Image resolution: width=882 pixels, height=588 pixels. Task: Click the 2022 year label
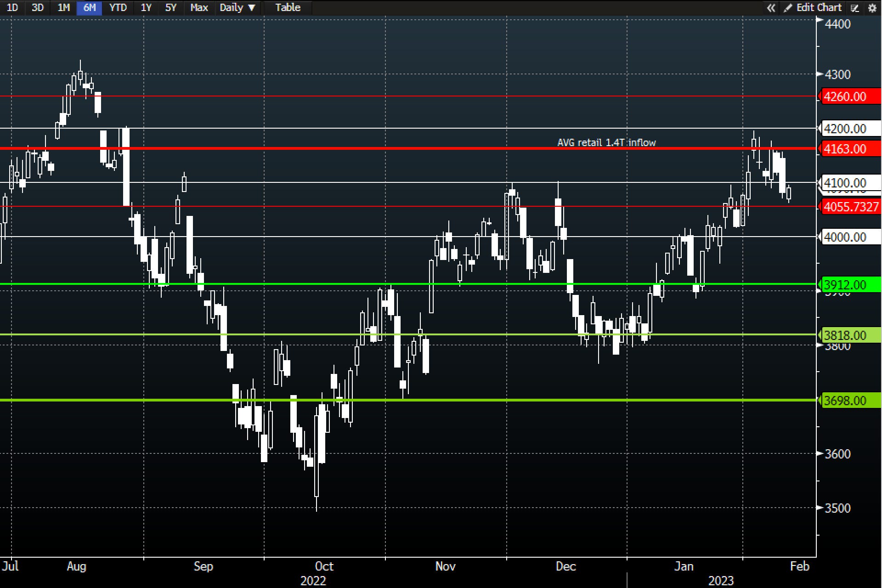click(313, 581)
